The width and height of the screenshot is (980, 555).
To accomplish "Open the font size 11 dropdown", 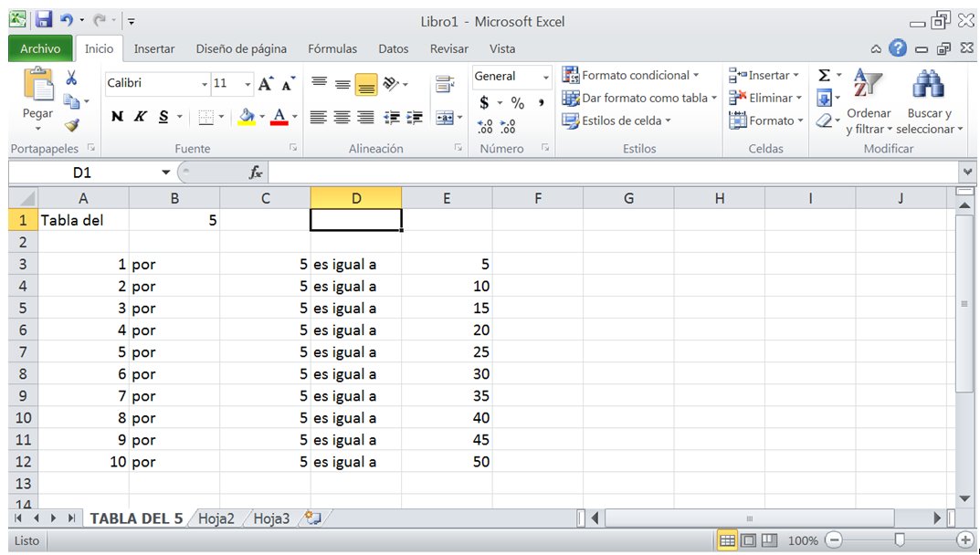I will [248, 84].
